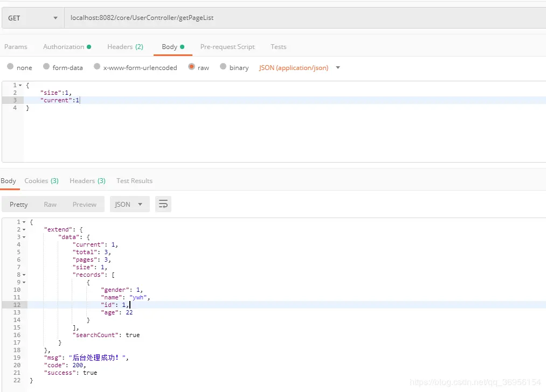This screenshot has height=392, width=546.
Task: Switch response view to Preview
Action: [84, 205]
